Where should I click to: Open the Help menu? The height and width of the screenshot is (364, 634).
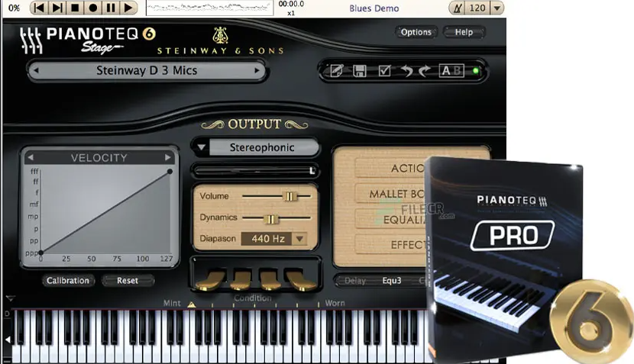[x=464, y=32]
